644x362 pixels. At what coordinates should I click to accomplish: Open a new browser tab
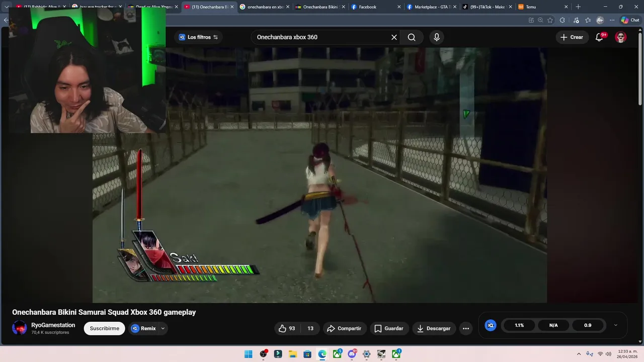(x=578, y=7)
